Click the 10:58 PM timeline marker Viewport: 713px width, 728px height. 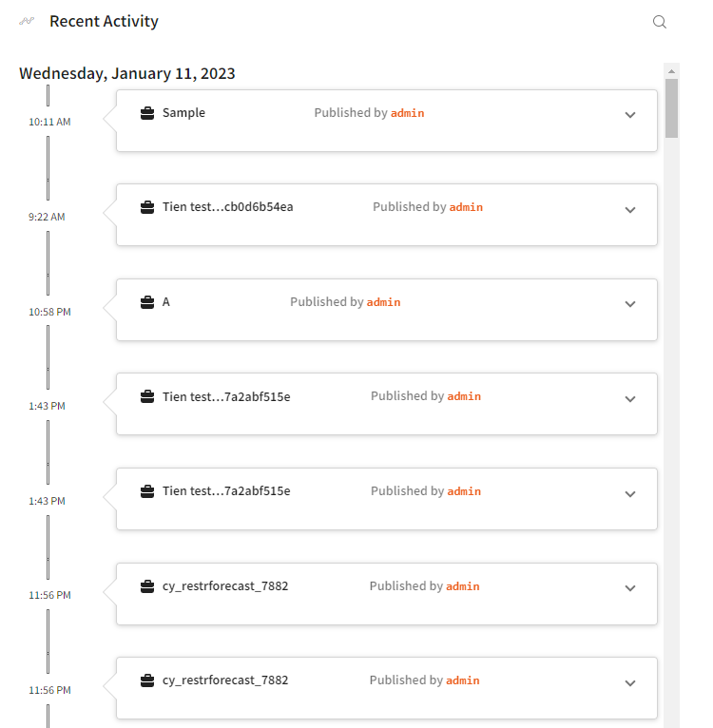(48, 312)
